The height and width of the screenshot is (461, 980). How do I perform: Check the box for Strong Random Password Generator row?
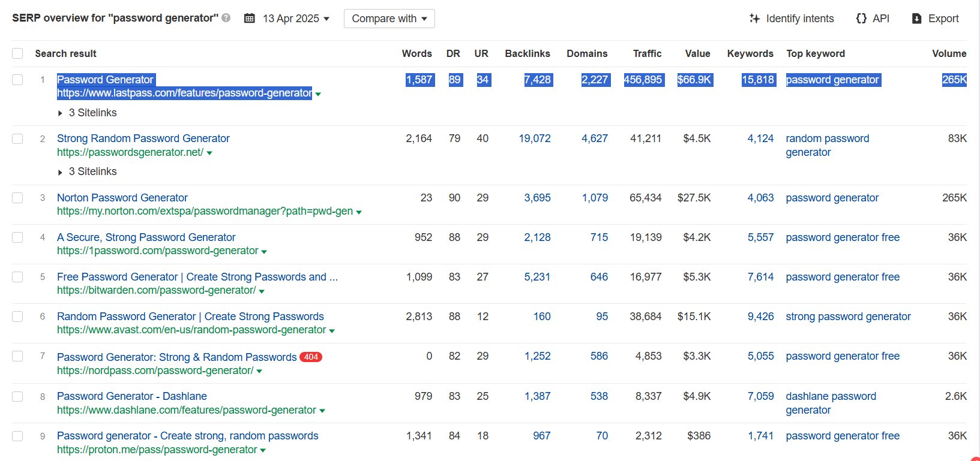pos(17,138)
